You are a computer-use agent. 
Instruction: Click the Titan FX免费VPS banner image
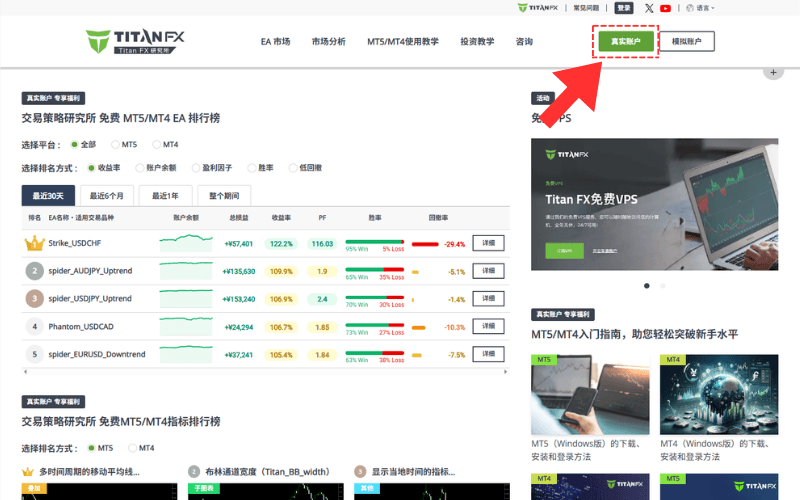click(655, 204)
